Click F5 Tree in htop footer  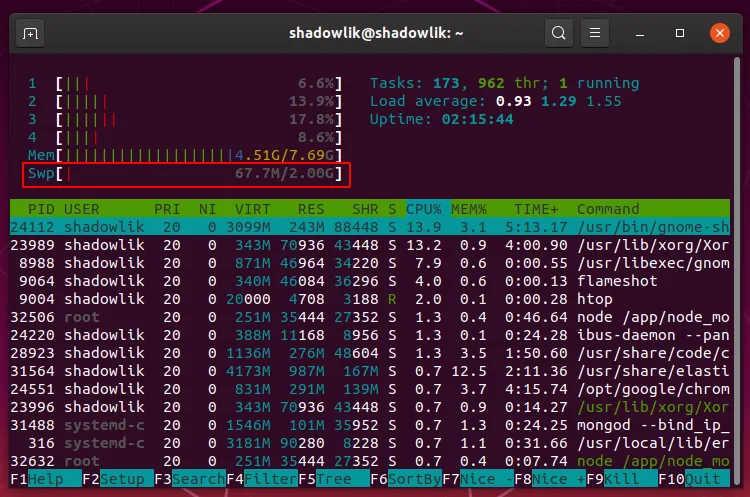coord(334,479)
